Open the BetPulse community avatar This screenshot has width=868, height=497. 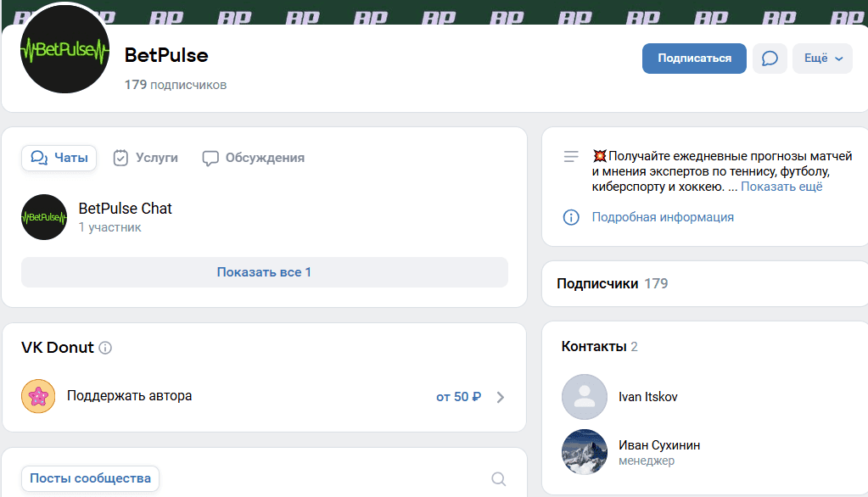pyautogui.click(x=64, y=49)
